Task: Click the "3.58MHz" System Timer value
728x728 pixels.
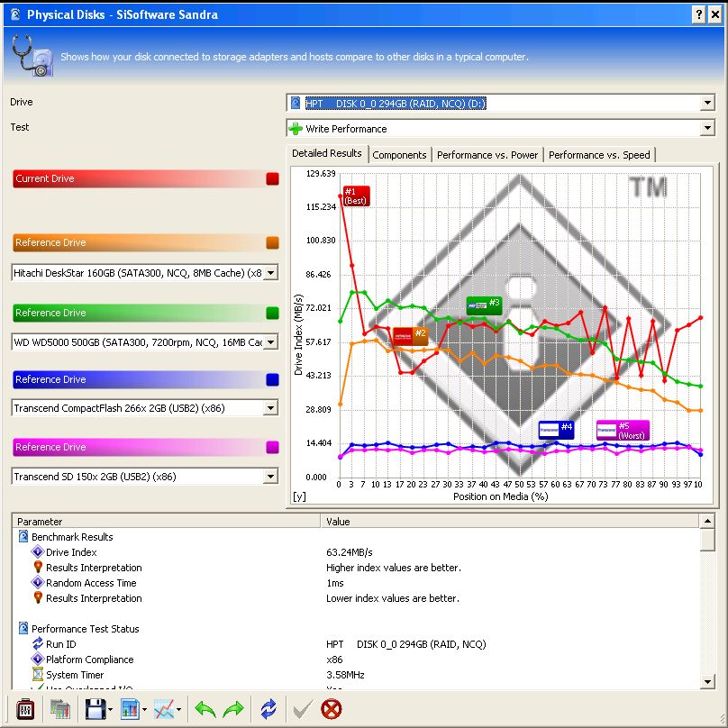Action: pyautogui.click(x=345, y=675)
